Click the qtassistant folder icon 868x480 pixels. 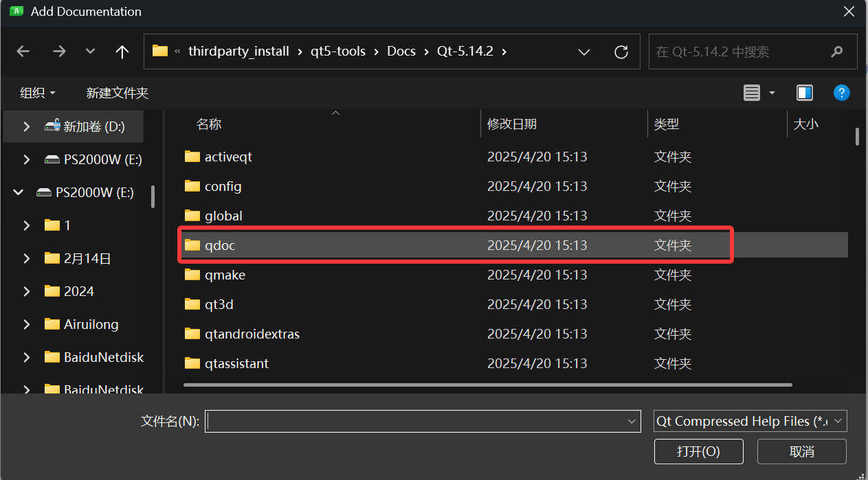tap(192, 363)
